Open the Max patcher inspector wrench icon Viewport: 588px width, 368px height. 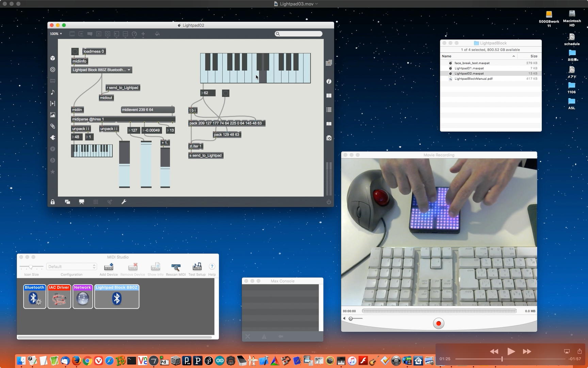[x=124, y=202]
